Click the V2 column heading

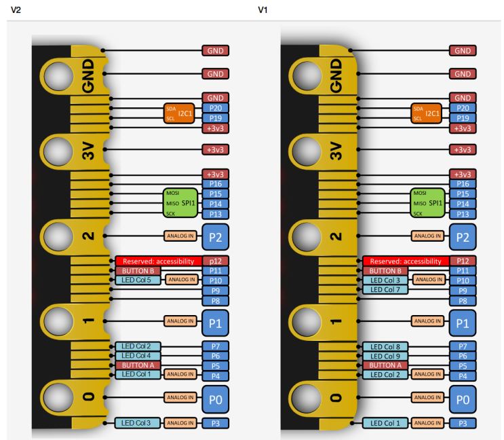click(16, 10)
